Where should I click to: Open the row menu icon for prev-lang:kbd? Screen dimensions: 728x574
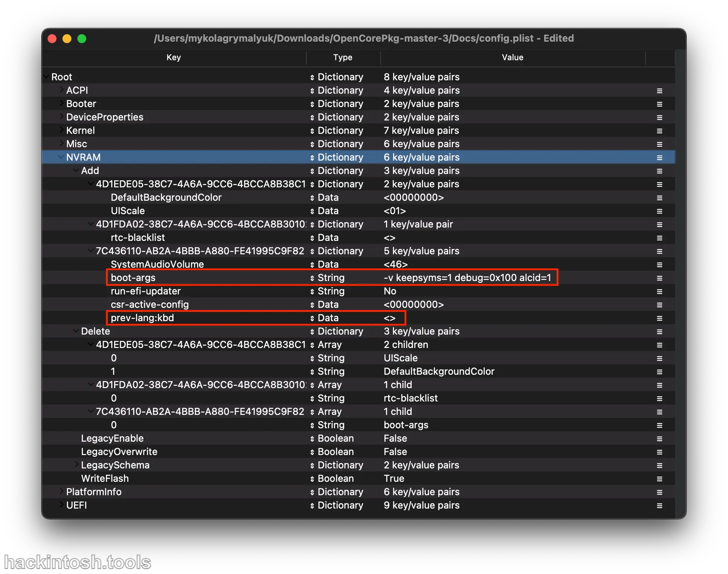(x=659, y=318)
